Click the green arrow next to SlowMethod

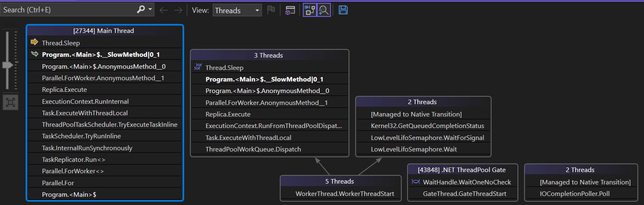[35, 54]
